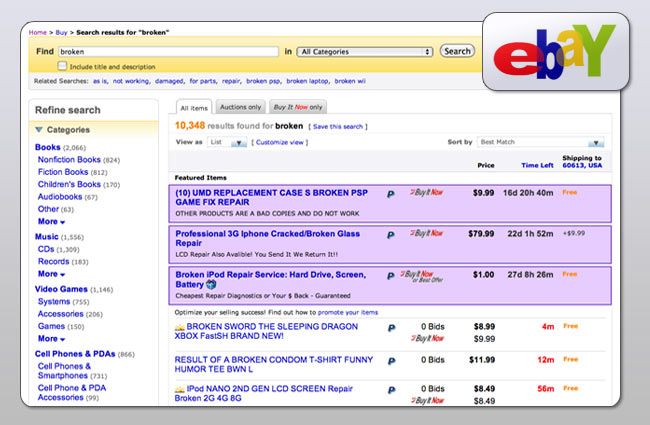Image resolution: width=650 pixels, height=425 pixels.
Task: Open related search 'for parts'
Action: 203,81
